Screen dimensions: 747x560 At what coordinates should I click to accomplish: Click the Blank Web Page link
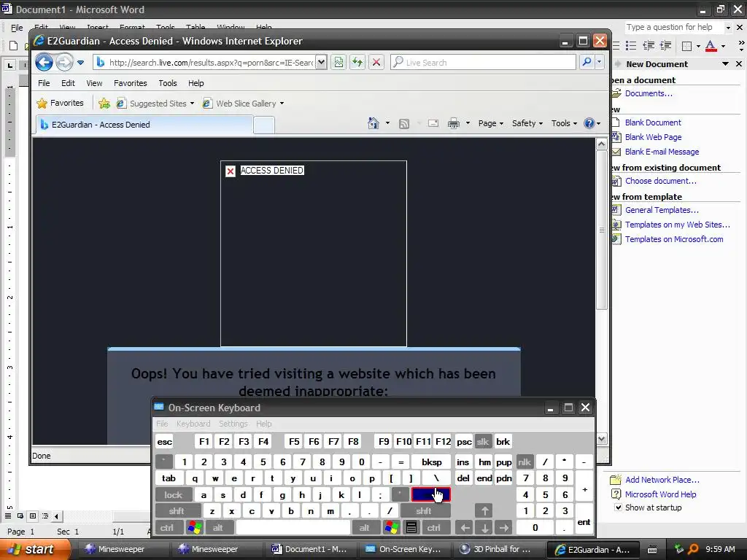pyautogui.click(x=653, y=137)
